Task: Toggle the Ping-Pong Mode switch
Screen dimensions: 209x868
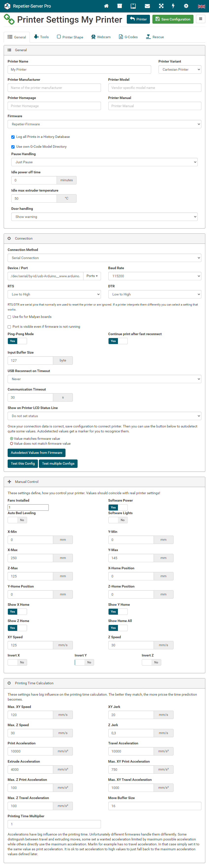Action: click(17, 341)
